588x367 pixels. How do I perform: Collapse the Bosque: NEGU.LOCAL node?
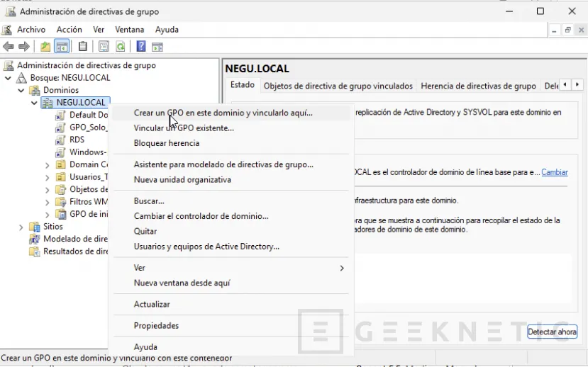[9, 78]
